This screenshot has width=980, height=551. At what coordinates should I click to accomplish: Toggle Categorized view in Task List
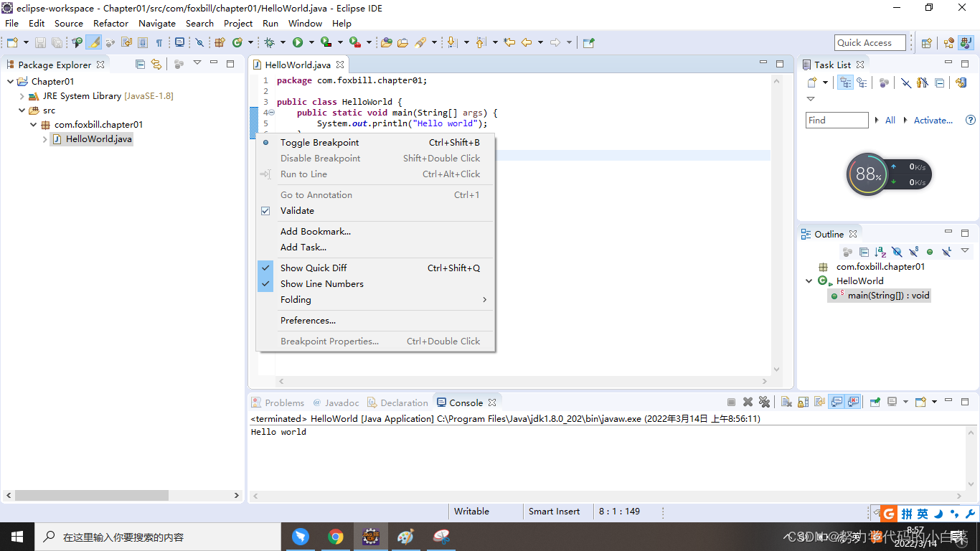tap(846, 83)
